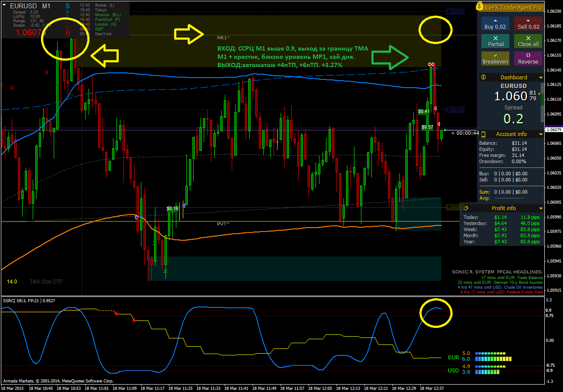
Task: Click the green X marker under the lowest candle
Action: (x=165, y=271)
